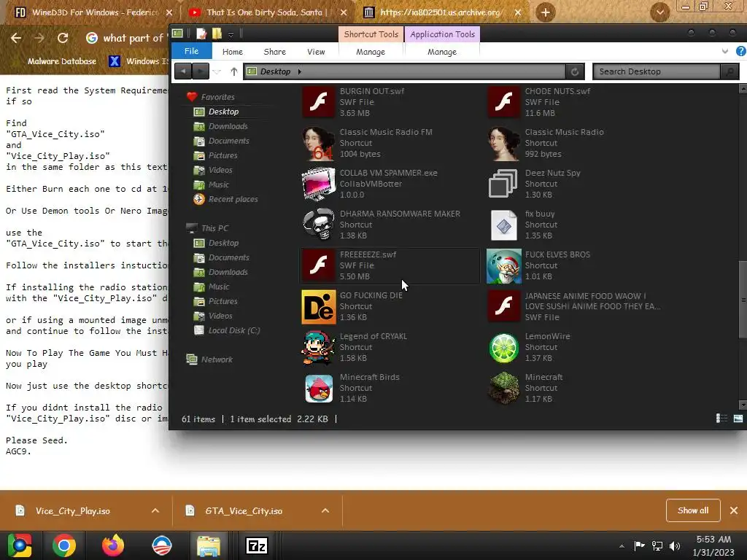Image resolution: width=747 pixels, height=560 pixels.
Task: Select the Santa elf shortcut icon
Action: [x=503, y=265]
